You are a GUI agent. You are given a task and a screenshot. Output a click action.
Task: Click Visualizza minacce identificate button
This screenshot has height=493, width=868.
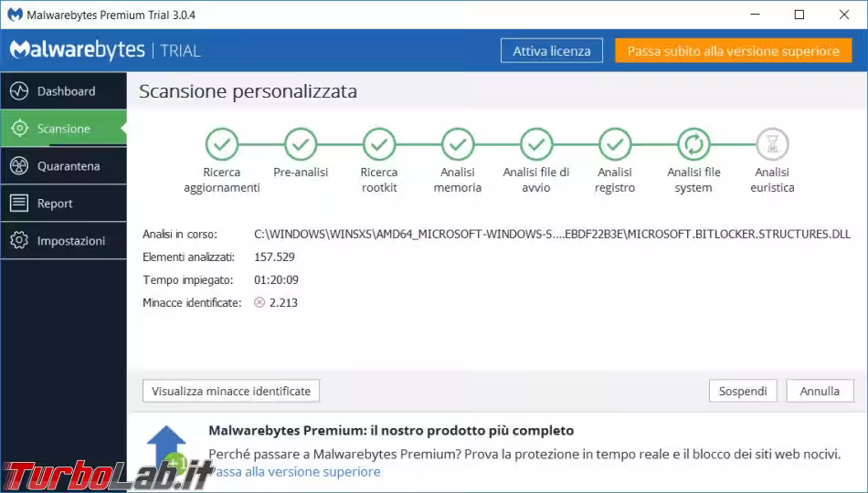coord(231,391)
